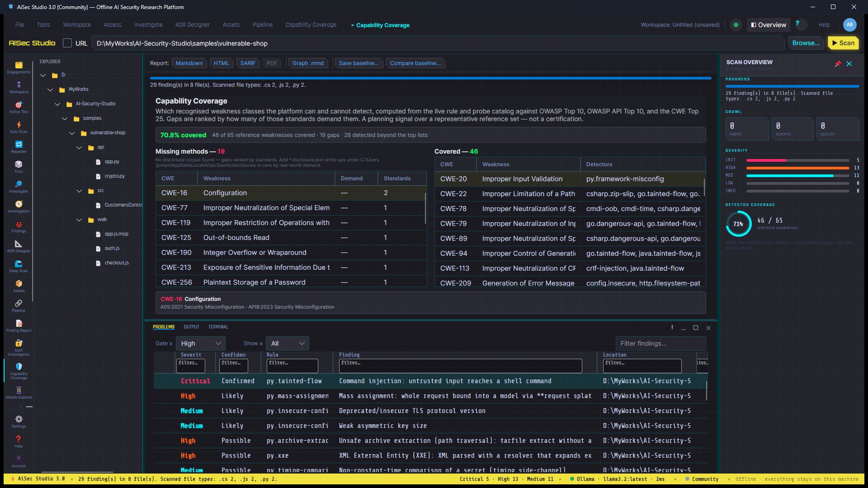Collapse the AI-Security-Studio folder

point(57,104)
